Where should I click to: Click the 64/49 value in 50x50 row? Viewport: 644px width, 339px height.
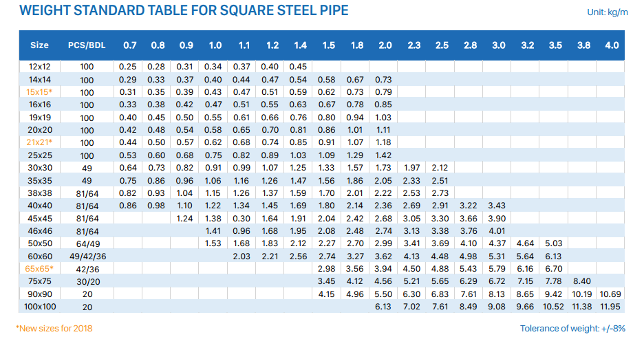pos(88,244)
